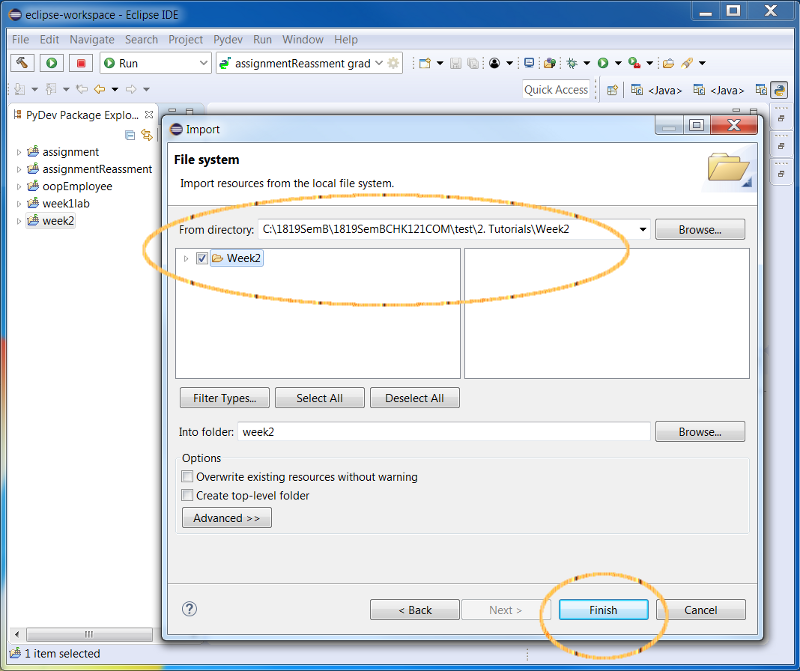Toggle Link with Editor icon in Package Explorer
This screenshot has height=671, width=800.
(147, 135)
